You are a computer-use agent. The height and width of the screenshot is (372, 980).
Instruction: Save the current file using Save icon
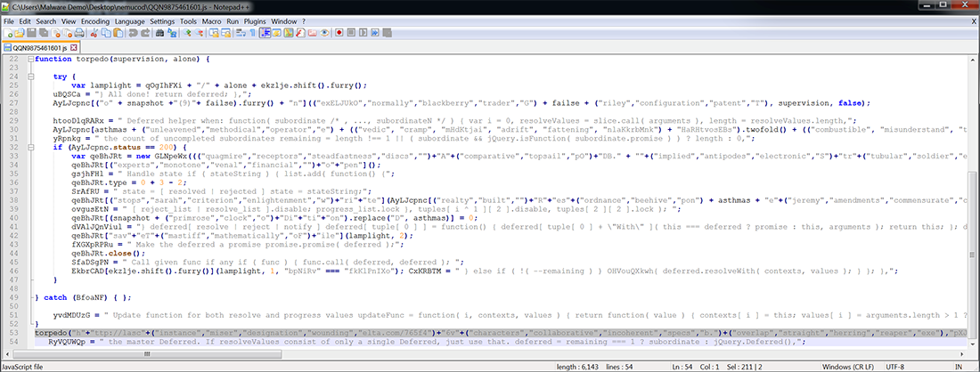(31, 32)
